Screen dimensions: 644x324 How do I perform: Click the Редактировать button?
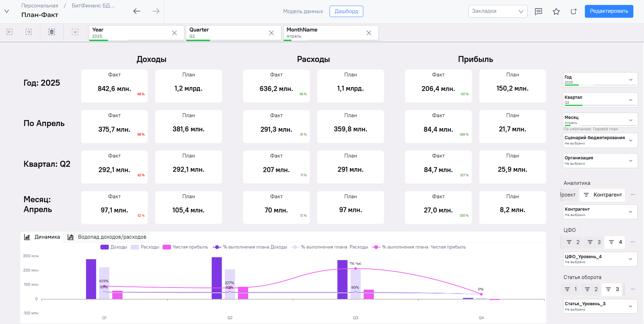coord(609,11)
